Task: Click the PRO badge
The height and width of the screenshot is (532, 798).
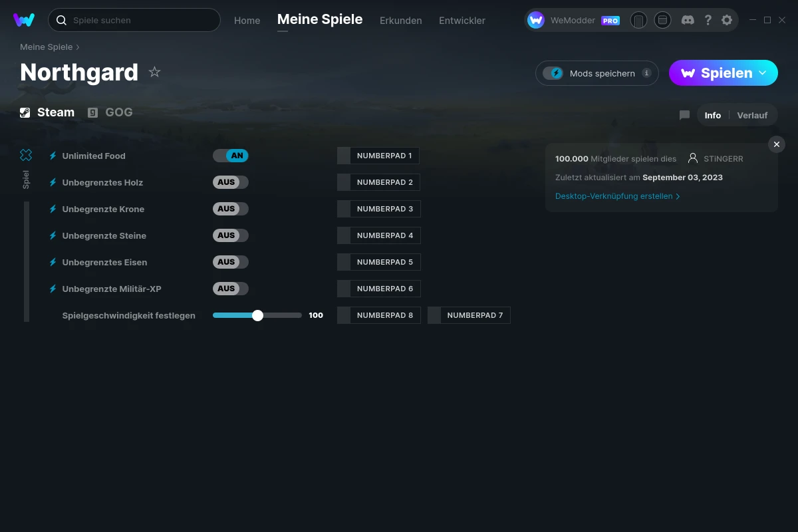Action: (610, 21)
